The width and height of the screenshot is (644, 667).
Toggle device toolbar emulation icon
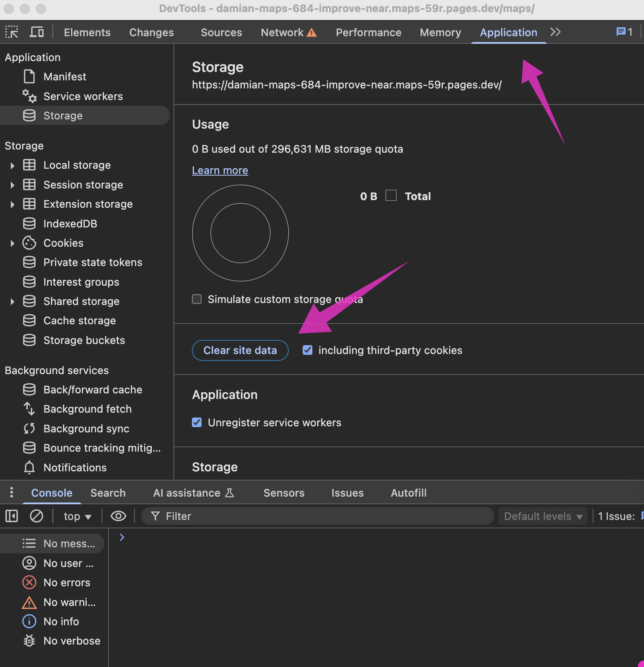37,32
